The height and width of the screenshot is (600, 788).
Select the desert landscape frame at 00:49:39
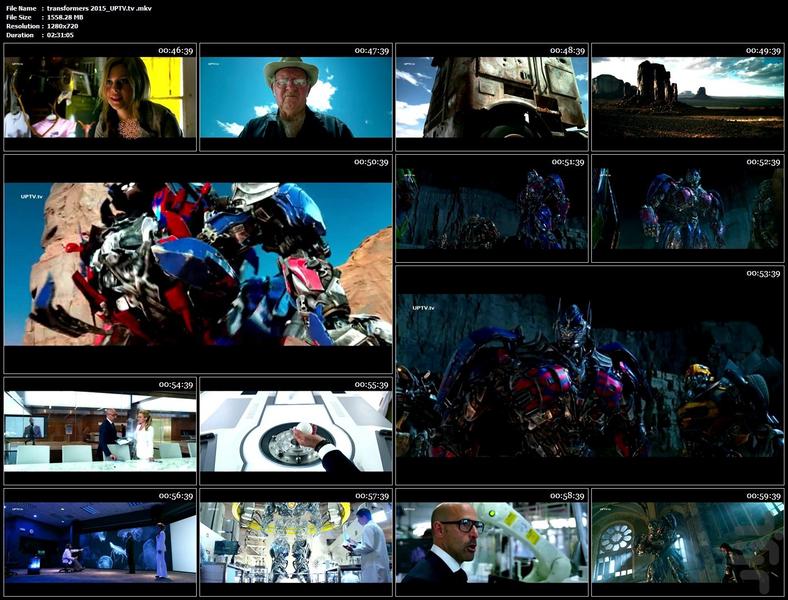[x=688, y=97]
